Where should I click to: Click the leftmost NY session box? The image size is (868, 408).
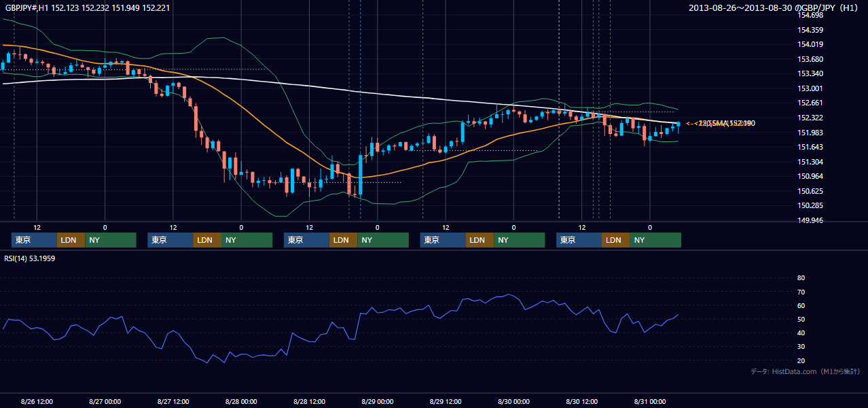[x=111, y=240]
